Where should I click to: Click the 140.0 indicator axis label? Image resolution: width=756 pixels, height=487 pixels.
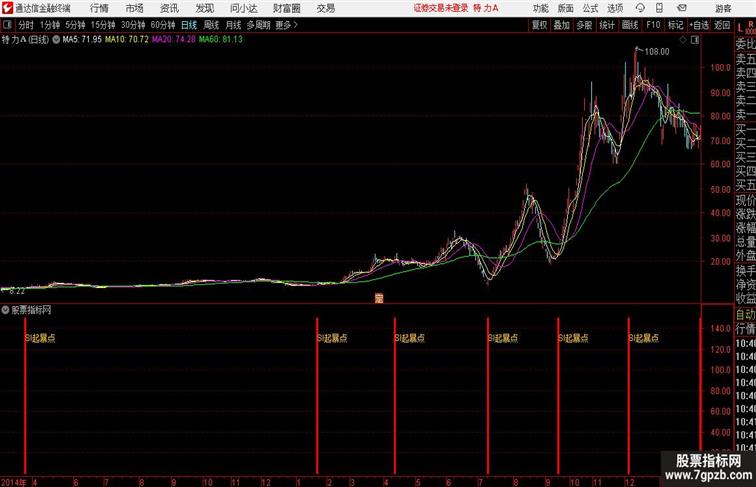pos(720,328)
